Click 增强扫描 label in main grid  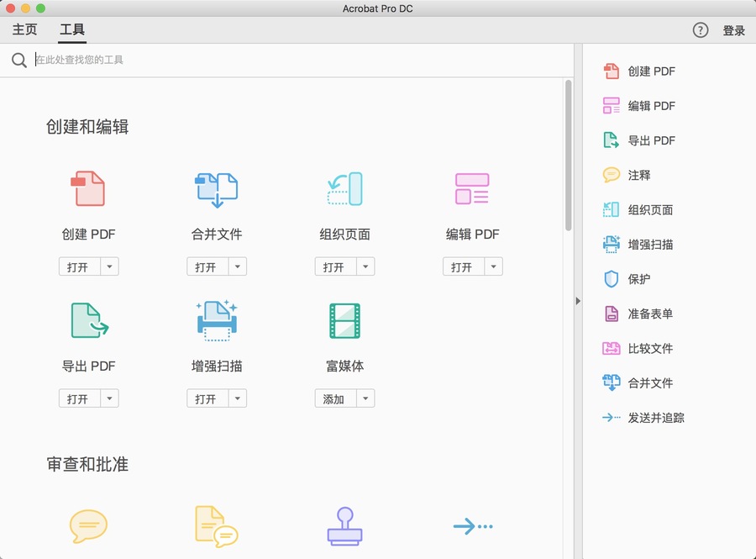(217, 366)
